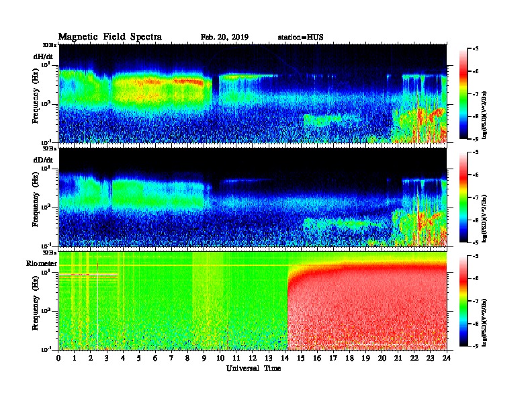Click the dD/dt spectrogram plot
The image size is (532, 411).
(x=253, y=197)
